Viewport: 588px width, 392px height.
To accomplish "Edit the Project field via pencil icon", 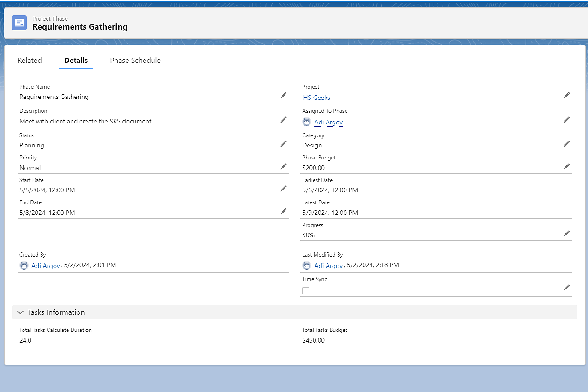I will point(567,95).
